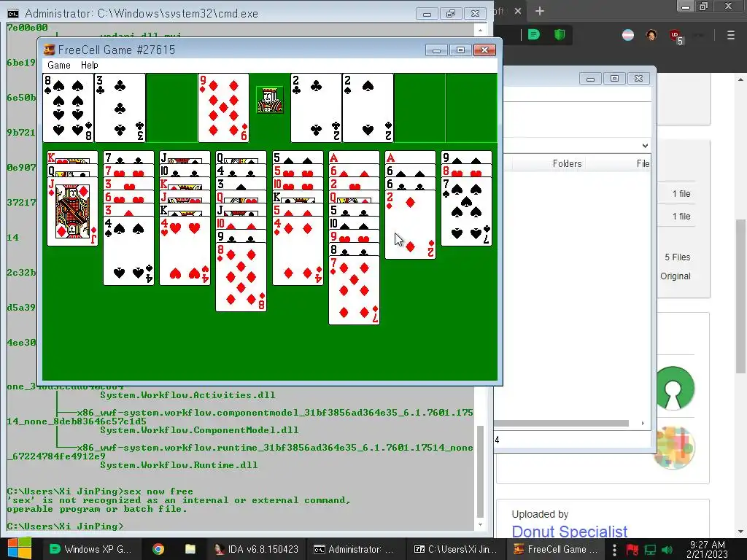
Task: Open the Donut Specialist uploader link
Action: click(569, 531)
